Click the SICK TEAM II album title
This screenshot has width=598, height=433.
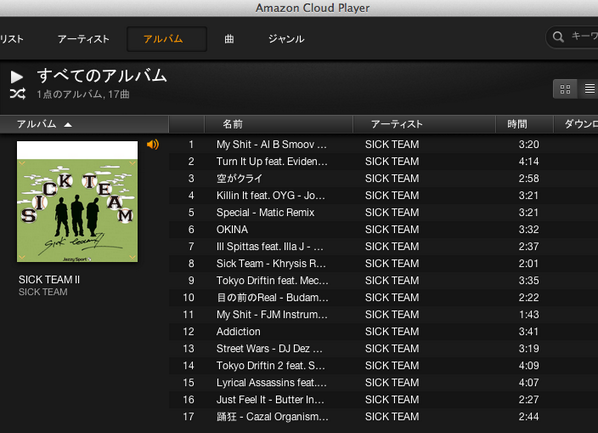pyautogui.click(x=49, y=280)
